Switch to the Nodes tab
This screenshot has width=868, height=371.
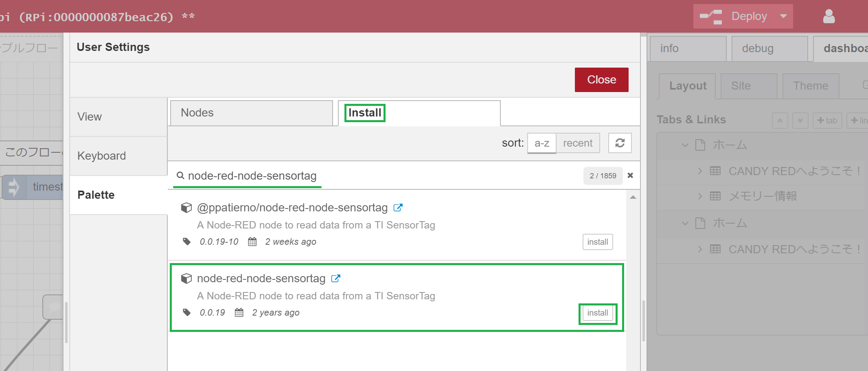point(251,113)
